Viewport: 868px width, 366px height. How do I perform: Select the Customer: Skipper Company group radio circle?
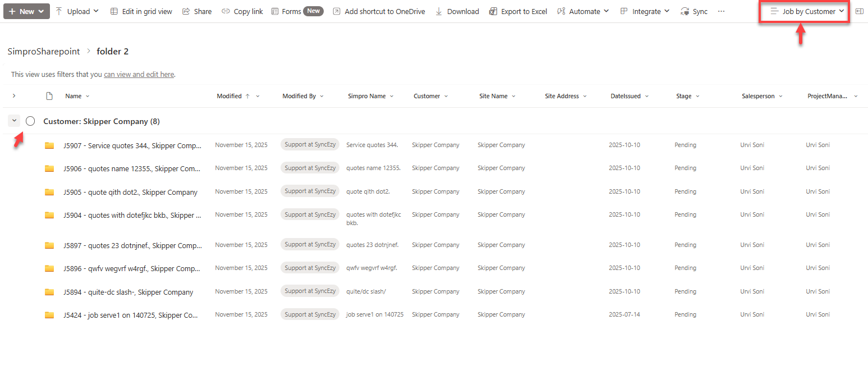[x=30, y=121]
